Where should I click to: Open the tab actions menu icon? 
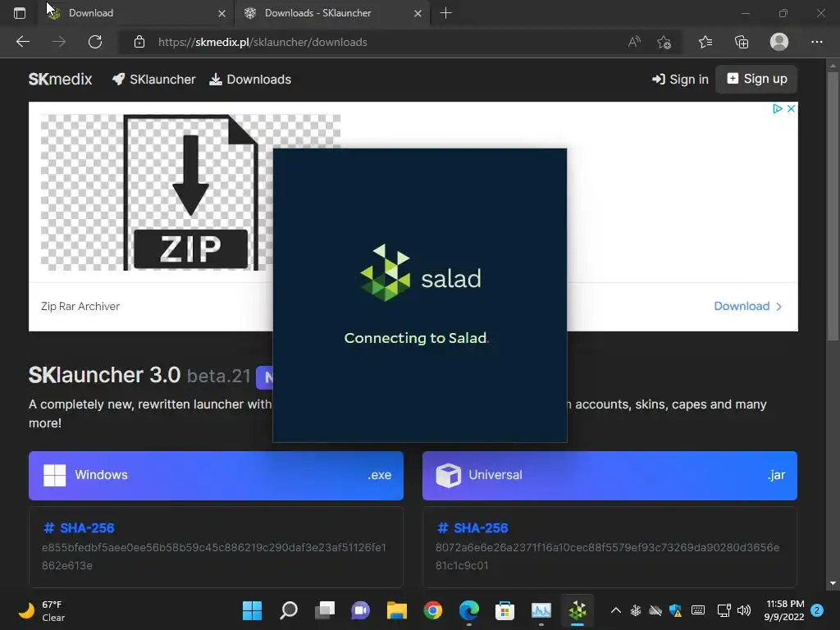20,13
